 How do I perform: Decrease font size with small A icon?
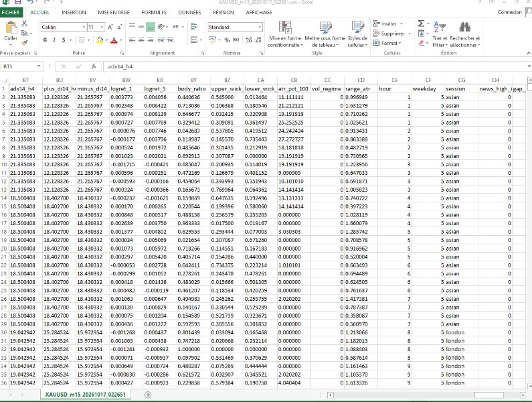click(x=119, y=27)
